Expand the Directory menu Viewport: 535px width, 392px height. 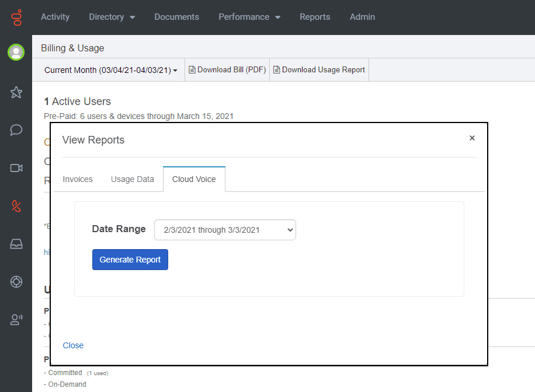112,17
